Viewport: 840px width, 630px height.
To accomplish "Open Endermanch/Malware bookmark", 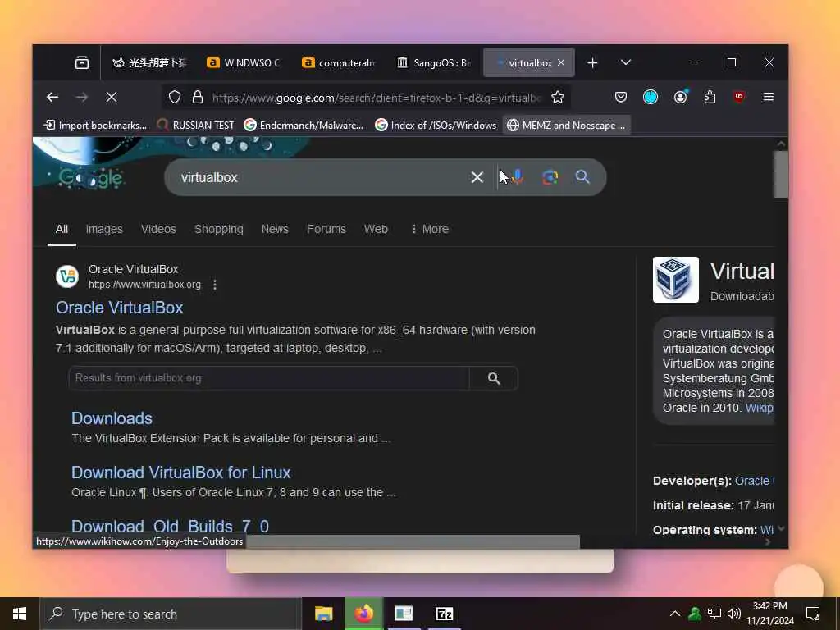I will point(304,126).
